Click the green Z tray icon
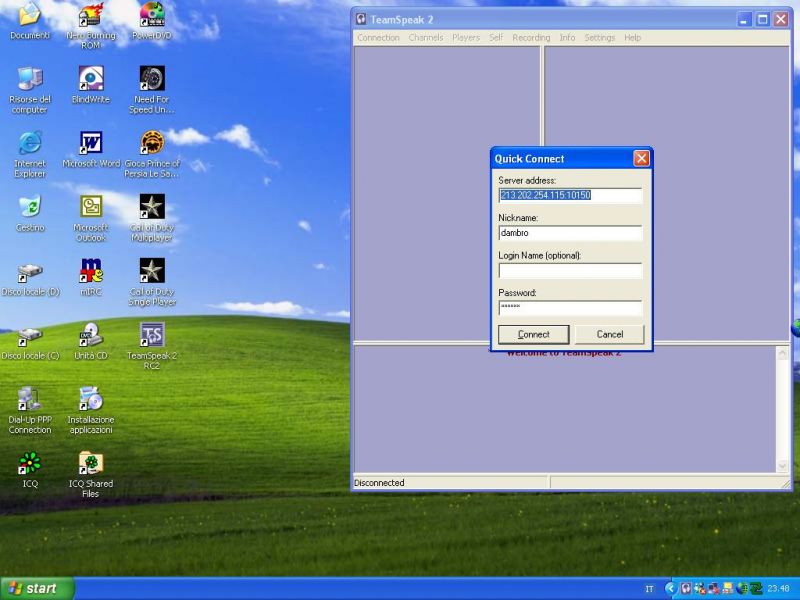800x600 pixels. pos(757,588)
